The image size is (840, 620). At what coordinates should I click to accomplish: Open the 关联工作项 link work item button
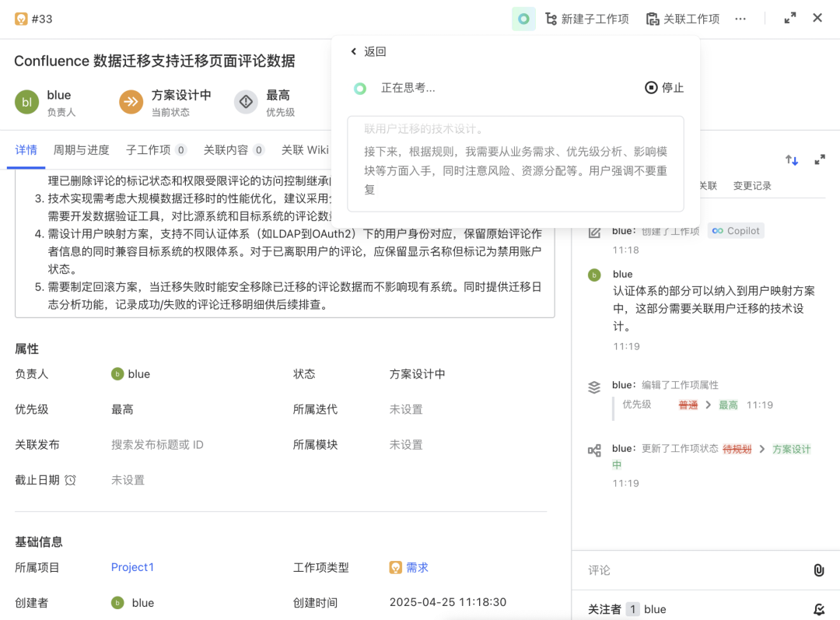tap(683, 19)
